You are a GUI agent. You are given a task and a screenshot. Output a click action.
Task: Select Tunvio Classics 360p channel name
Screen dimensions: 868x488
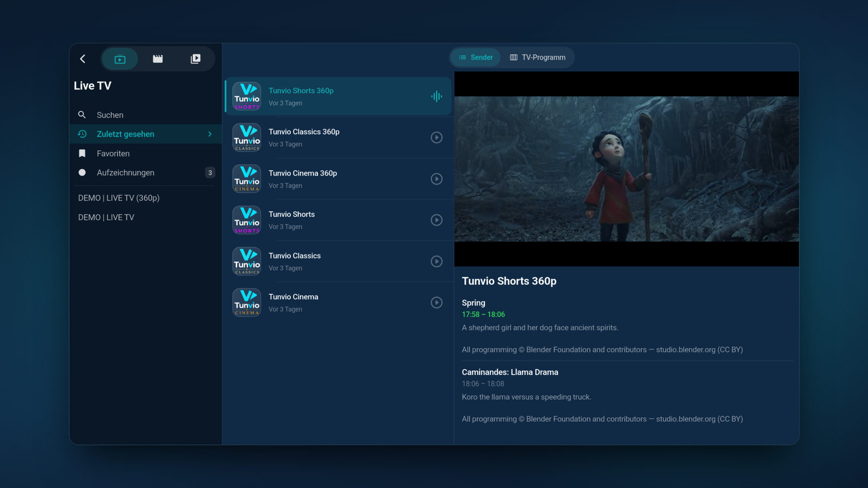coord(304,132)
